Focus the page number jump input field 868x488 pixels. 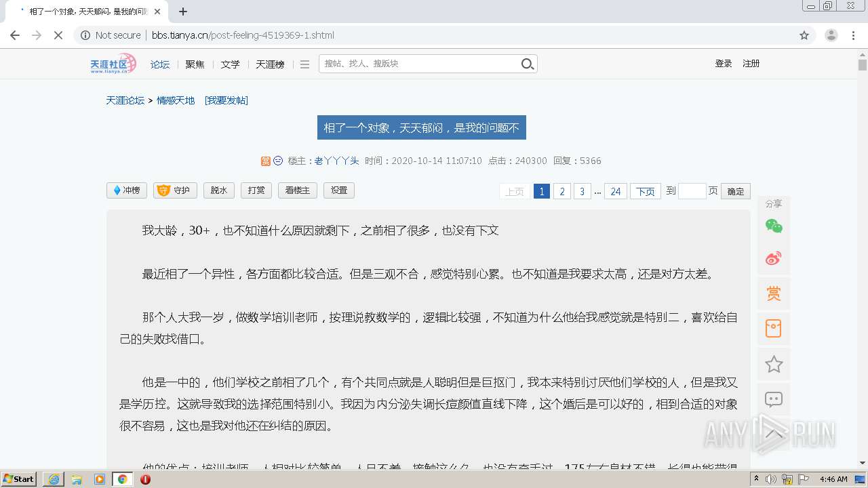[x=692, y=191]
